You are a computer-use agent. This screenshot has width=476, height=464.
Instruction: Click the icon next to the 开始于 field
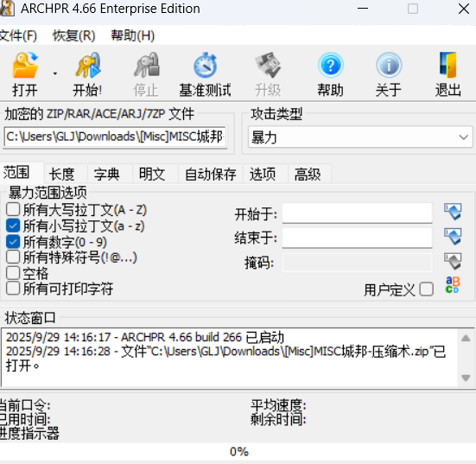coord(453,212)
